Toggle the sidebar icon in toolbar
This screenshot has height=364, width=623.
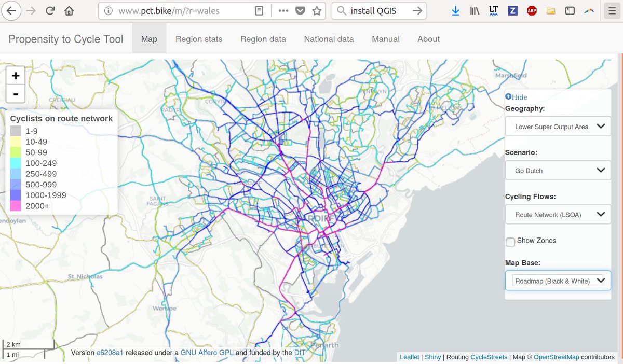click(x=570, y=11)
